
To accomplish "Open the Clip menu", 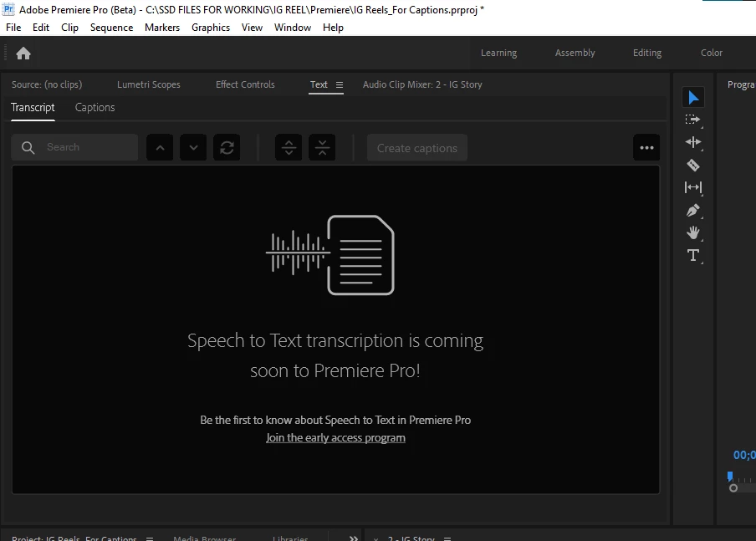I will point(70,28).
